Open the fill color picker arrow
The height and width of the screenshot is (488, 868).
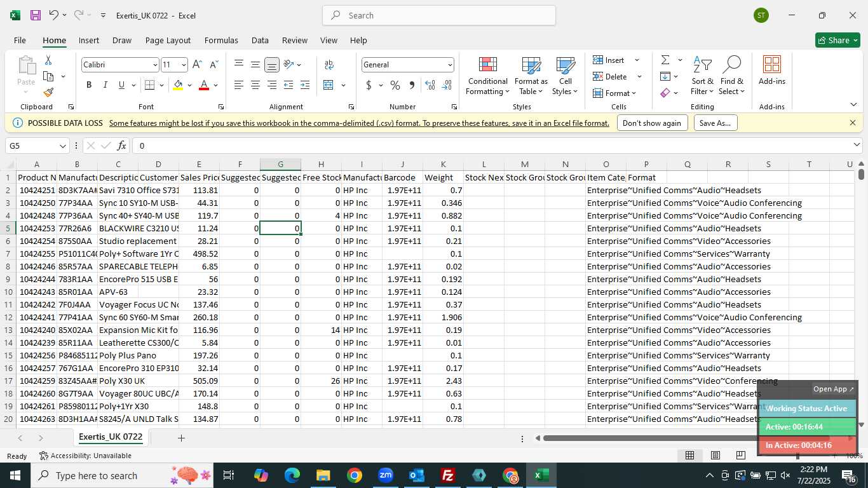click(x=189, y=85)
